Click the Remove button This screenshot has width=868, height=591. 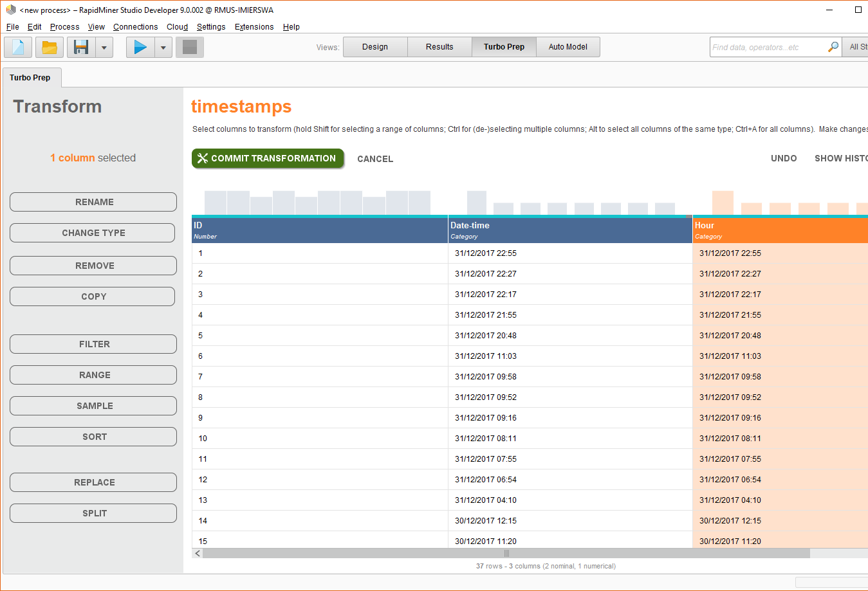coord(93,266)
